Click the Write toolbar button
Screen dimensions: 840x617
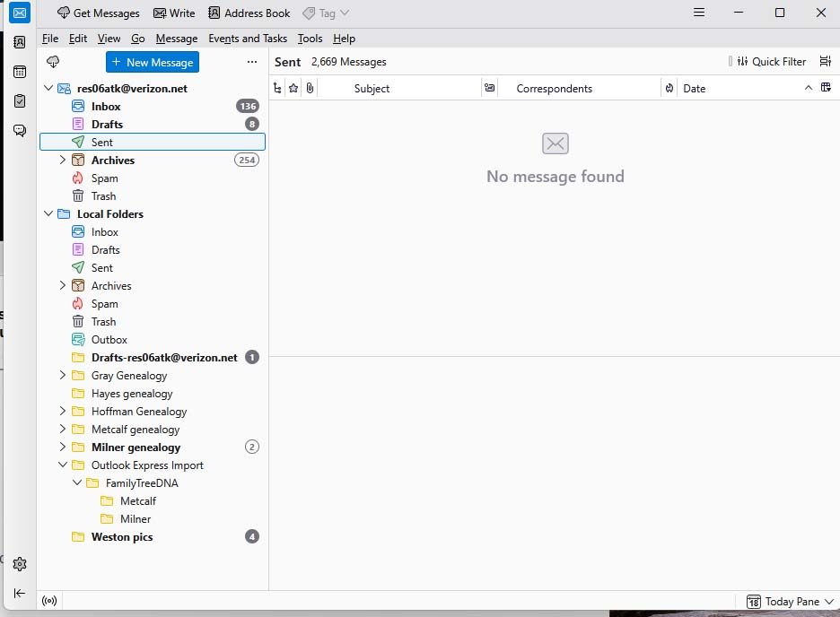coord(173,13)
